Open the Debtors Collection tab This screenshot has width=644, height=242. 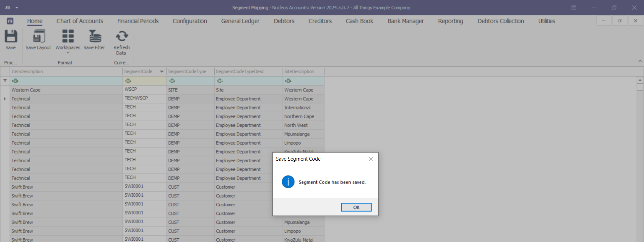(500, 21)
